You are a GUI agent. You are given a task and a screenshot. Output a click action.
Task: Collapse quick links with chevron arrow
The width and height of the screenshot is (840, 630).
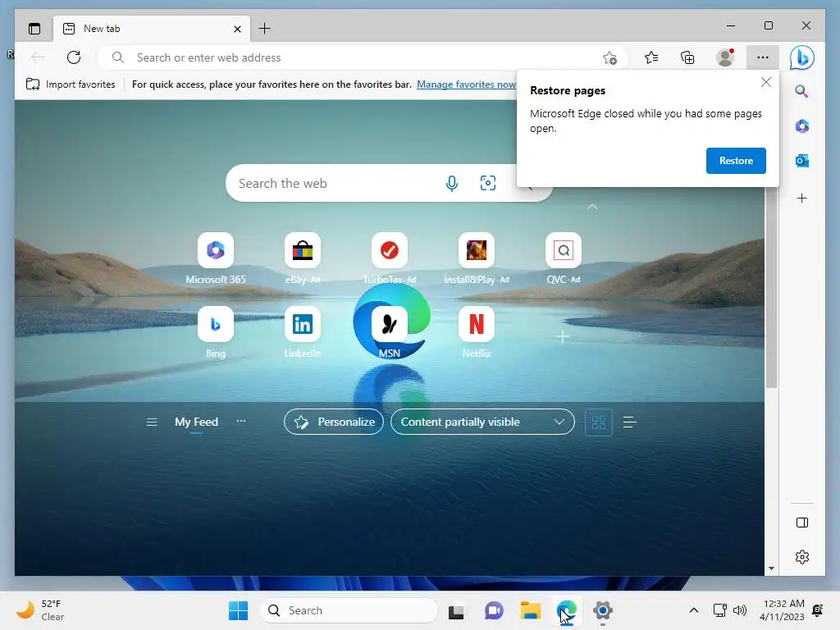pos(592,207)
